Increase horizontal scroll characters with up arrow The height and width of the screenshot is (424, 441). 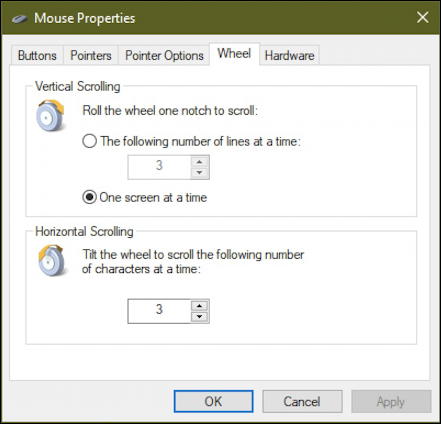point(199,306)
